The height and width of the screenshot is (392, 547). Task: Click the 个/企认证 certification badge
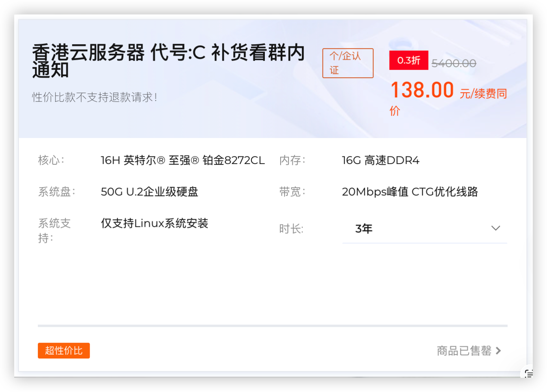click(x=348, y=63)
